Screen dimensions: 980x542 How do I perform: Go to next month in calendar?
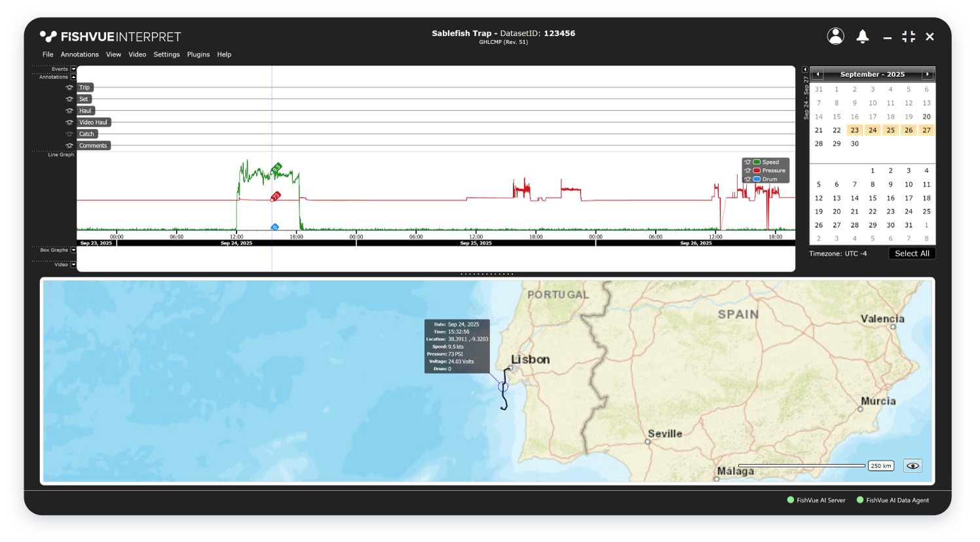pyautogui.click(x=928, y=75)
